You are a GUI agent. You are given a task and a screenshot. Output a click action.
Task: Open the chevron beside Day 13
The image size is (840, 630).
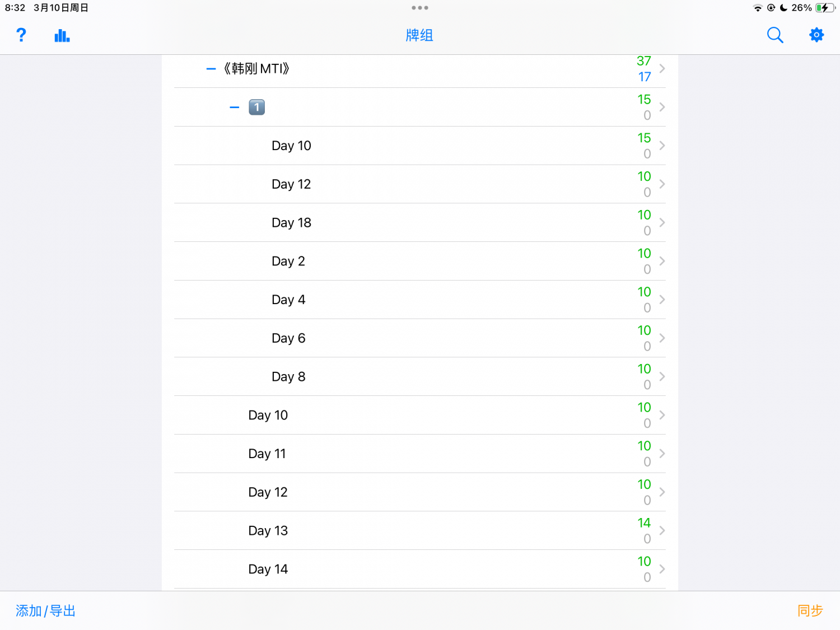662,531
